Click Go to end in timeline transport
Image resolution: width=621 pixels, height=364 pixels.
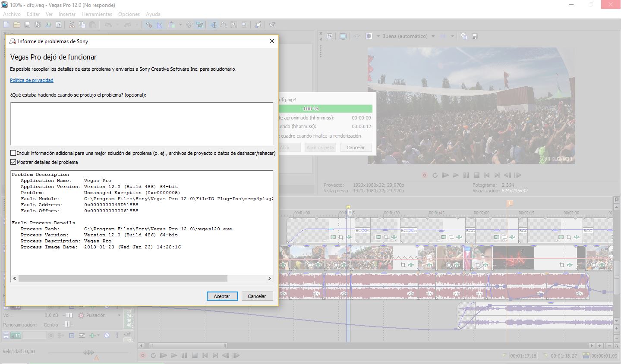click(215, 355)
